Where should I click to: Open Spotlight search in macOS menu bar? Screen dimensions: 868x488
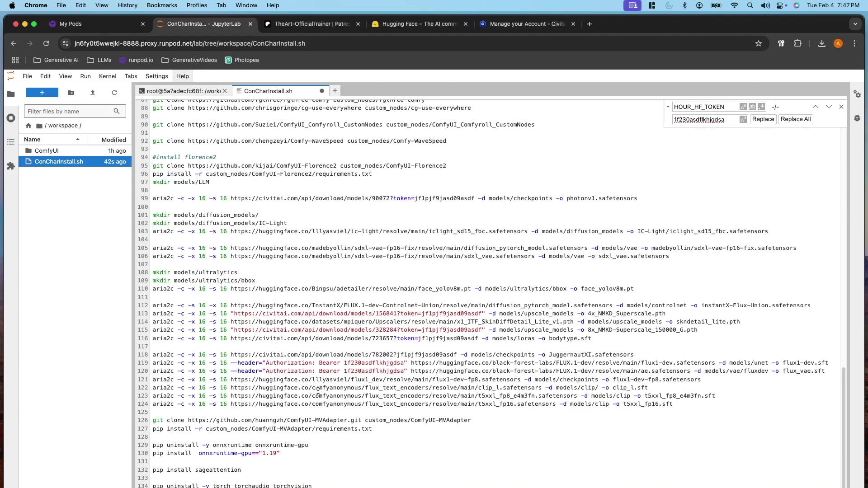(750, 5)
